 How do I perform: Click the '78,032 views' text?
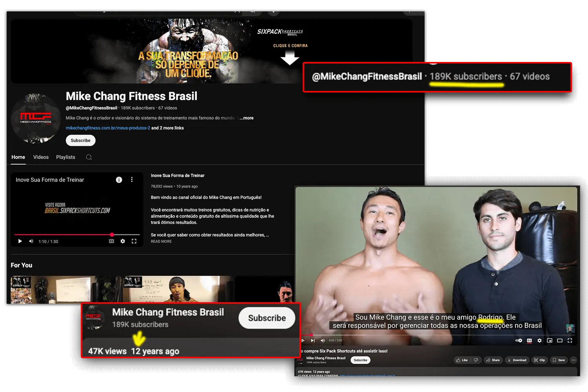tap(162, 186)
